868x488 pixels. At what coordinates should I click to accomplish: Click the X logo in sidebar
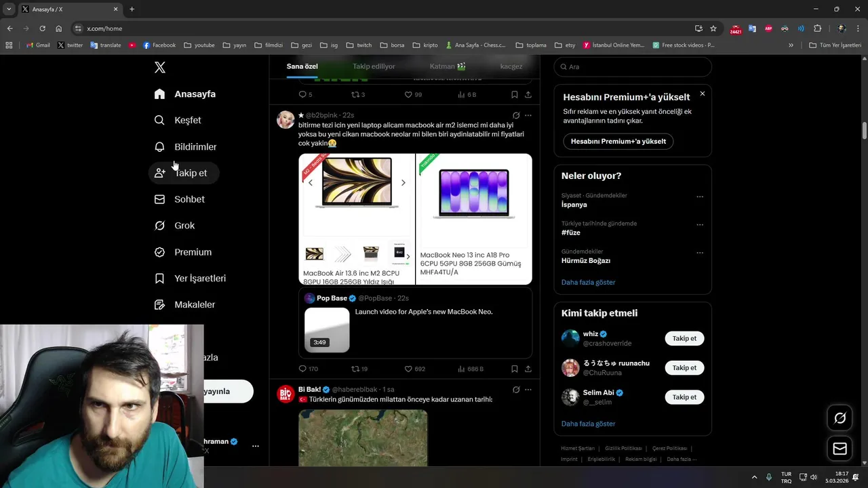click(x=160, y=67)
